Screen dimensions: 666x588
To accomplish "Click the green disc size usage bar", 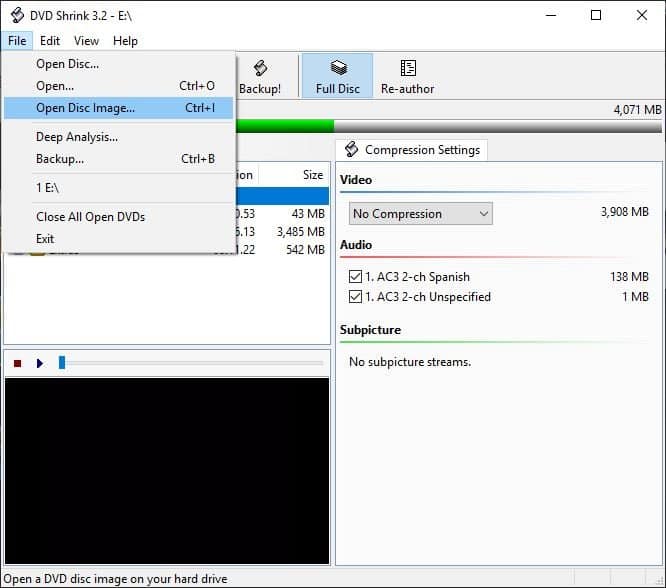I will pyautogui.click(x=285, y=126).
